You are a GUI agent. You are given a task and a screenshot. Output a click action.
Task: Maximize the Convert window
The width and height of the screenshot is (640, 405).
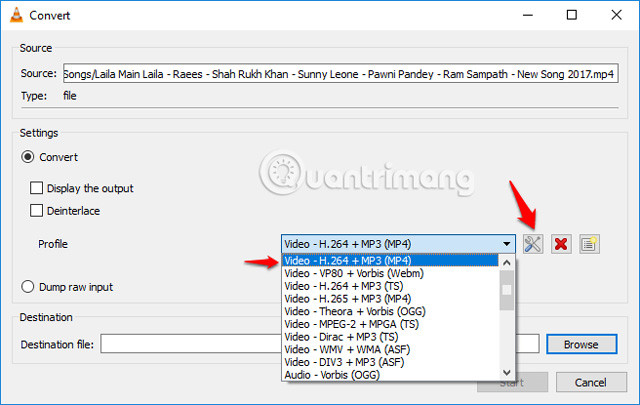pyautogui.click(x=572, y=15)
